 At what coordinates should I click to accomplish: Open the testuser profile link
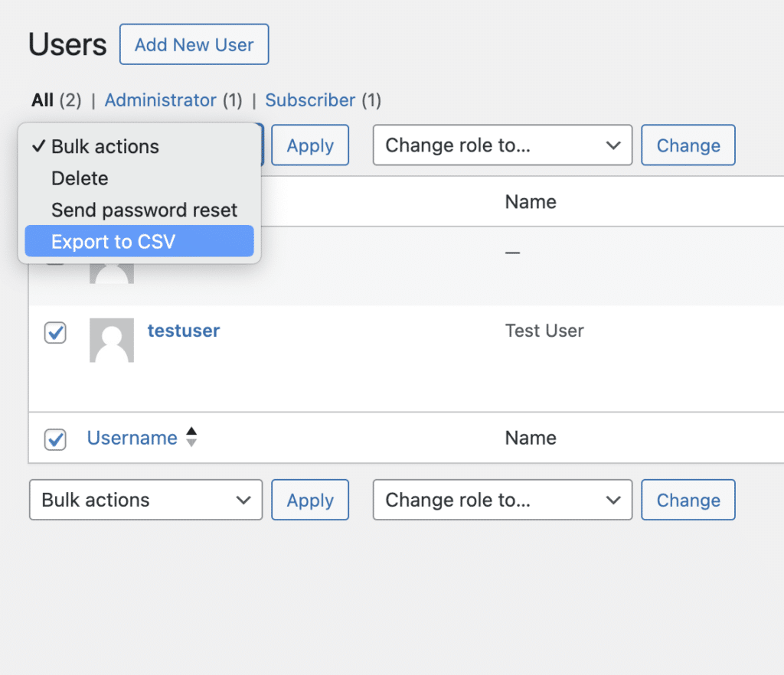click(184, 331)
